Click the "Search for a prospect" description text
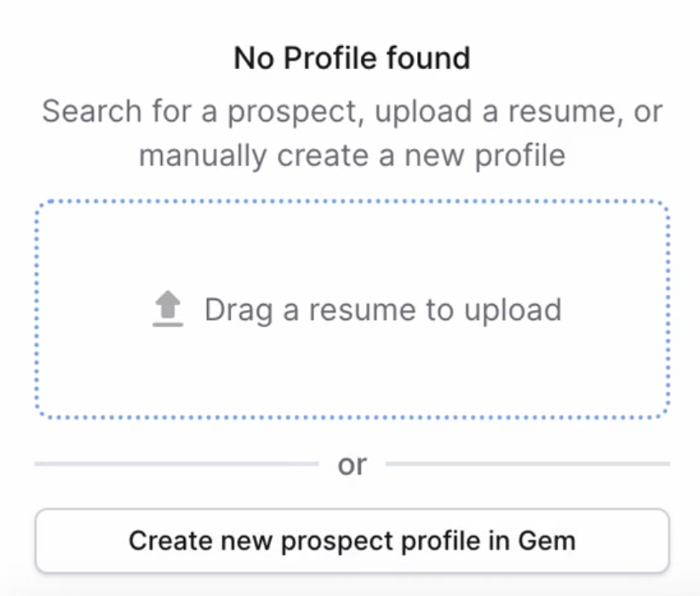Screen dimensions: 700x596 pos(353,133)
